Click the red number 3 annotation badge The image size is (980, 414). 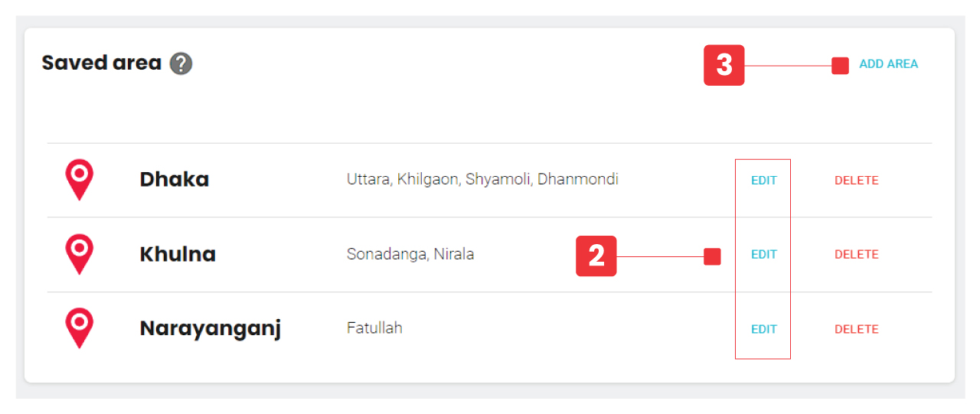click(x=724, y=65)
